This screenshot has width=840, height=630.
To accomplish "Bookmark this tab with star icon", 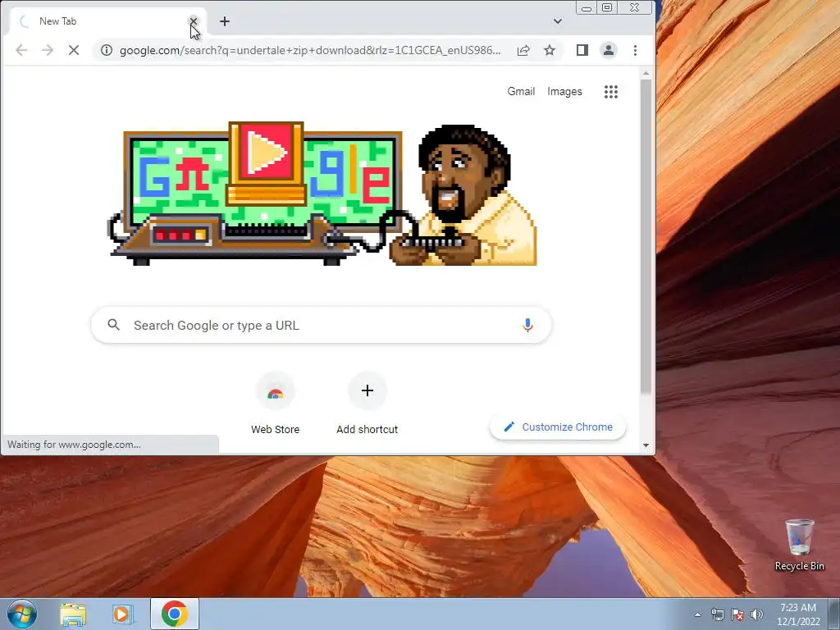I will 550,50.
